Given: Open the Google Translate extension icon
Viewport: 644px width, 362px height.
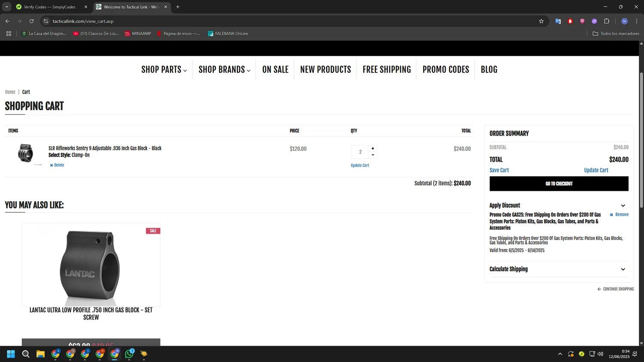Looking at the screenshot, I should (x=558, y=21).
